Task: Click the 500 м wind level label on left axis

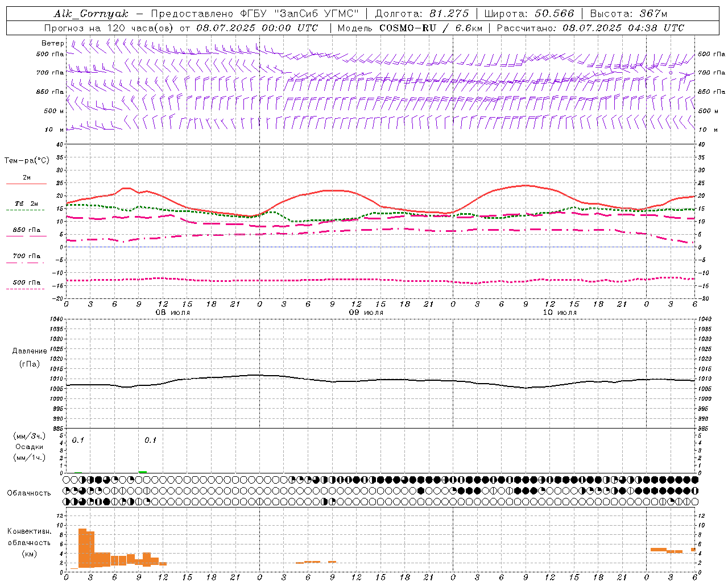Action: [55, 111]
